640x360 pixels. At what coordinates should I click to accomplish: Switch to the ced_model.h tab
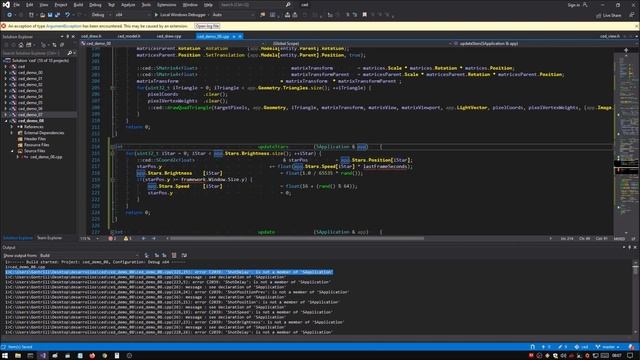[x=129, y=36]
